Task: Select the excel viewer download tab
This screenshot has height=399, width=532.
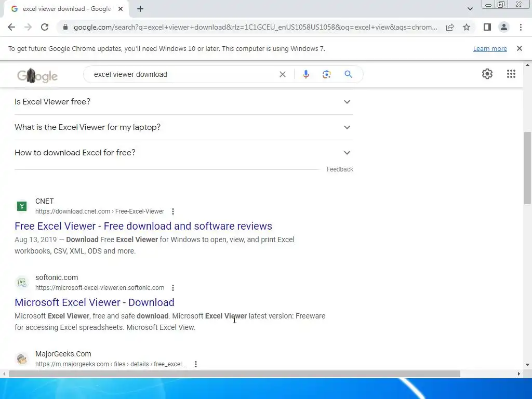Action: point(66,9)
